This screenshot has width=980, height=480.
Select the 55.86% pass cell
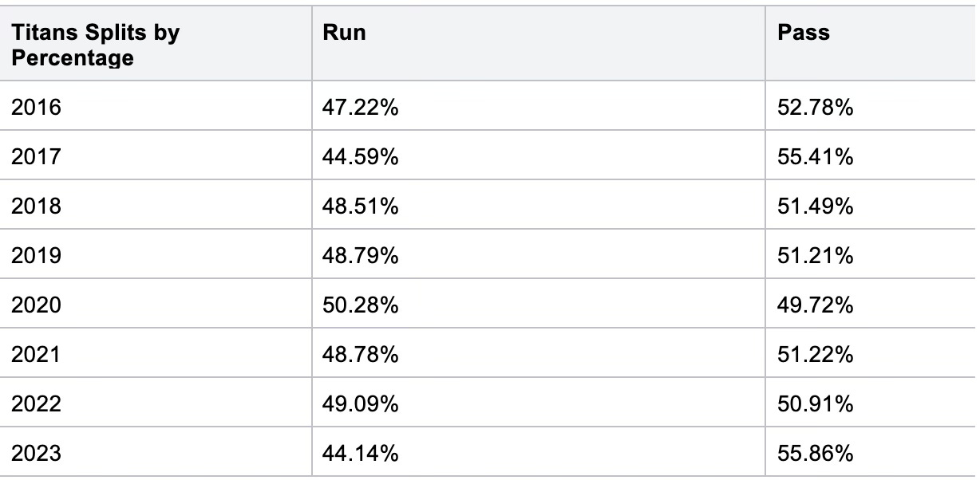pos(871,453)
